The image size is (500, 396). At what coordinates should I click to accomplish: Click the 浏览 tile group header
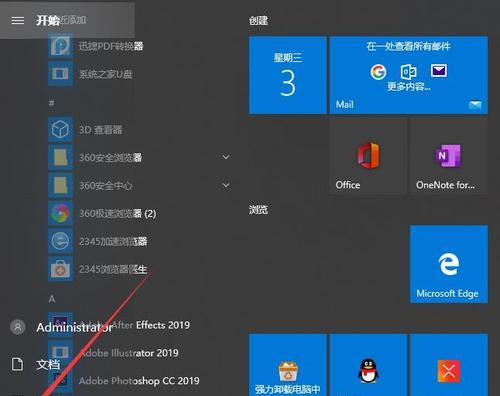coord(258,210)
